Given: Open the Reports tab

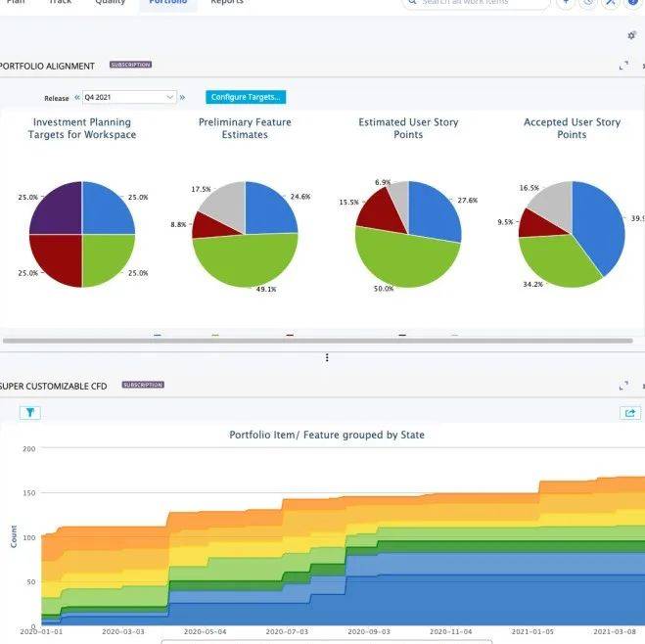Looking at the screenshot, I should [227, 3].
